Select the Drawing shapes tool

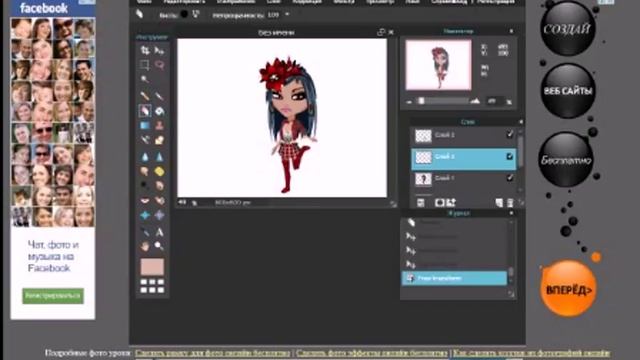click(160, 140)
